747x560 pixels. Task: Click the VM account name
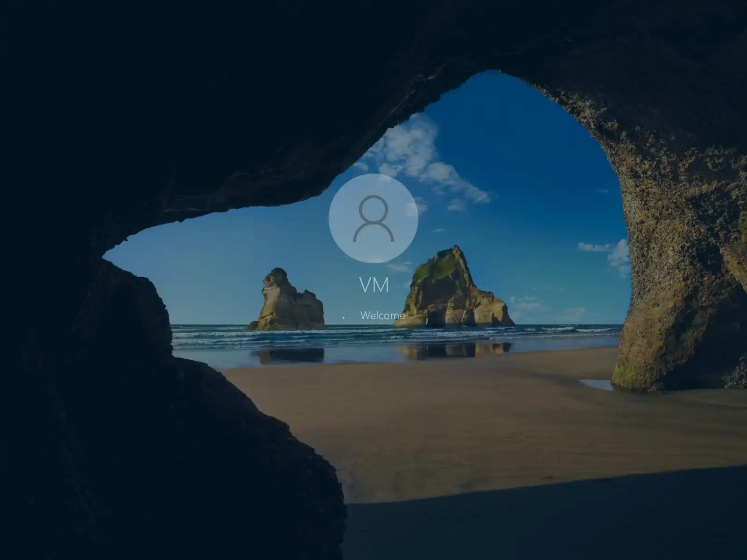[374, 284]
